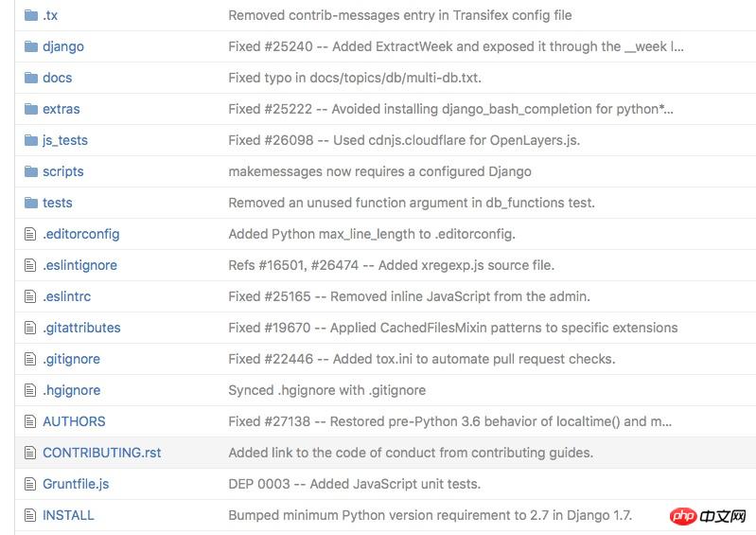Click the folder icon beside js_tests

tap(30, 140)
